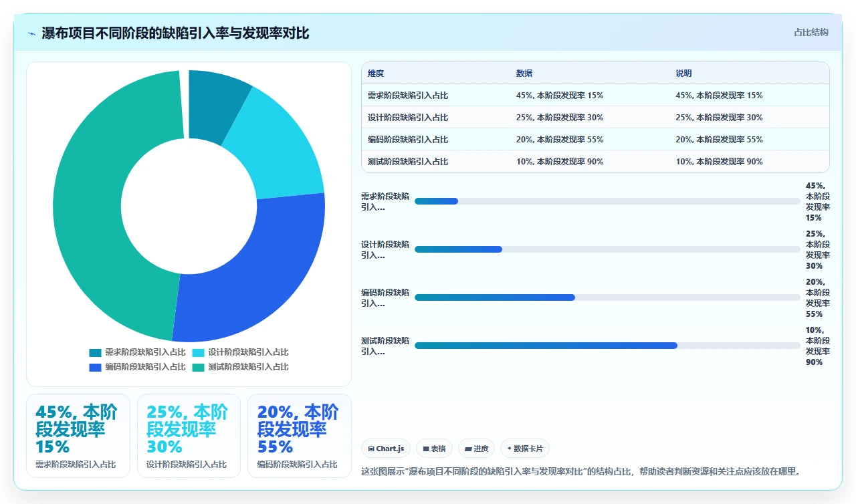Toggle 编码阶段缺陷引入占比 legend item

click(x=137, y=367)
